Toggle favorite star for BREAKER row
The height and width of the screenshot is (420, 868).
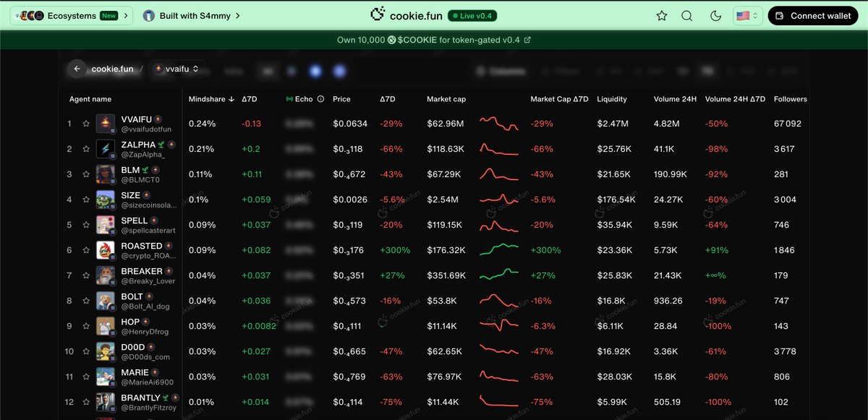point(86,275)
